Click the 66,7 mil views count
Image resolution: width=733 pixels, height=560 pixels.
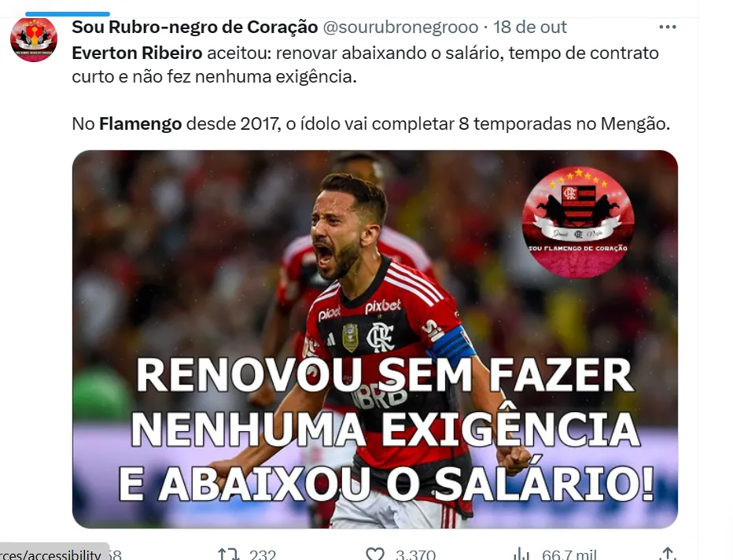569,554
